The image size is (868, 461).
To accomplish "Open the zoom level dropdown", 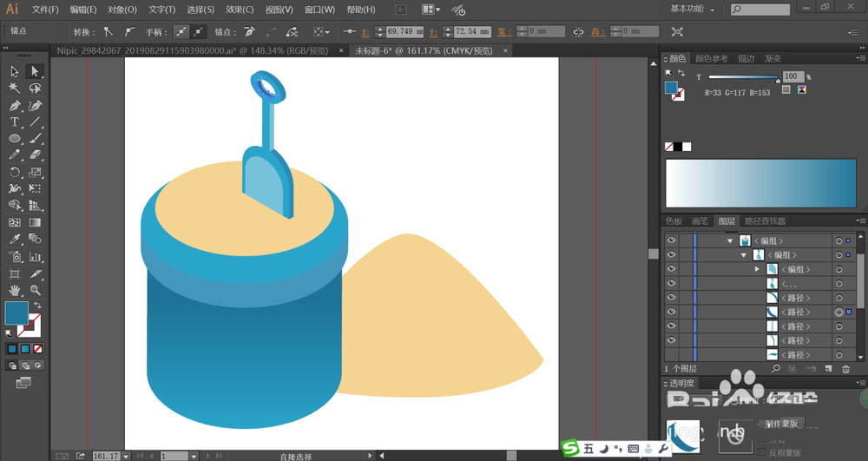I will click(x=126, y=456).
